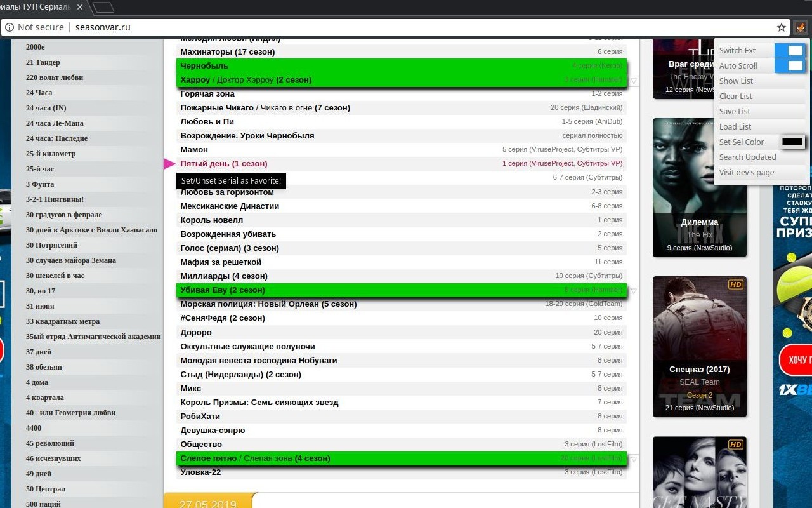Open Голос (сериал) (3 сезон) row
This screenshot has width=812, height=508.
click(401, 248)
